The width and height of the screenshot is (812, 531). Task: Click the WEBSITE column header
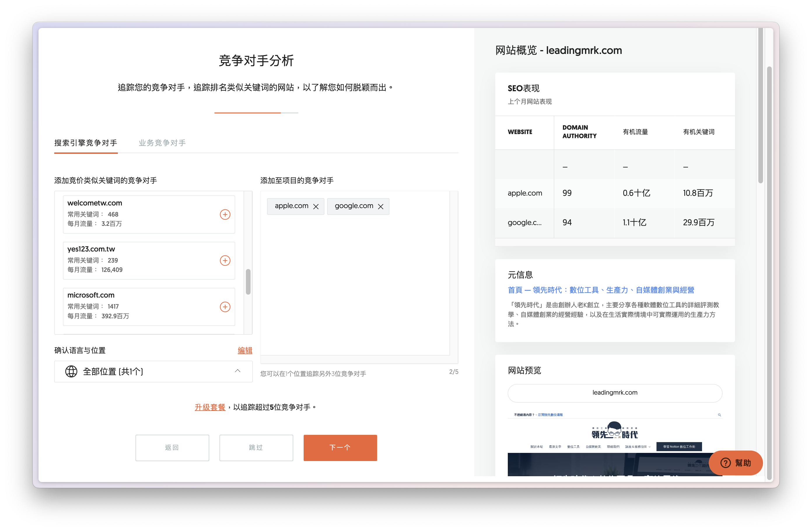pyautogui.click(x=520, y=131)
